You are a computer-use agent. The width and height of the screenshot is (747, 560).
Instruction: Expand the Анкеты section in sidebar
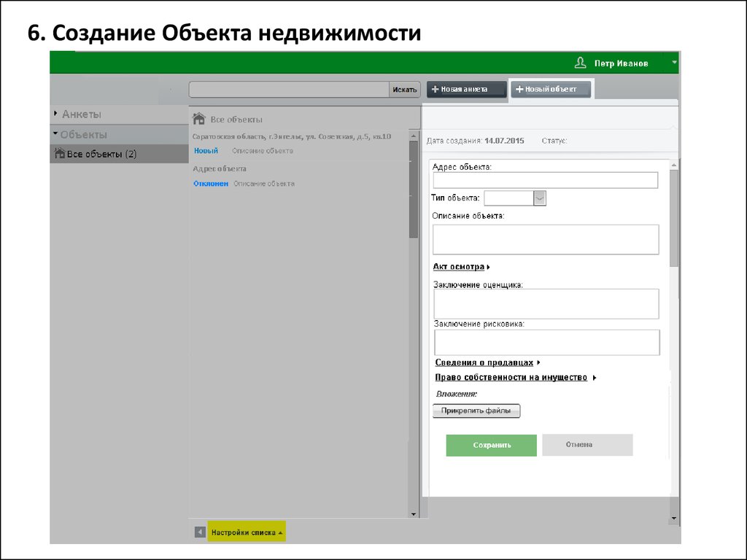(81, 114)
